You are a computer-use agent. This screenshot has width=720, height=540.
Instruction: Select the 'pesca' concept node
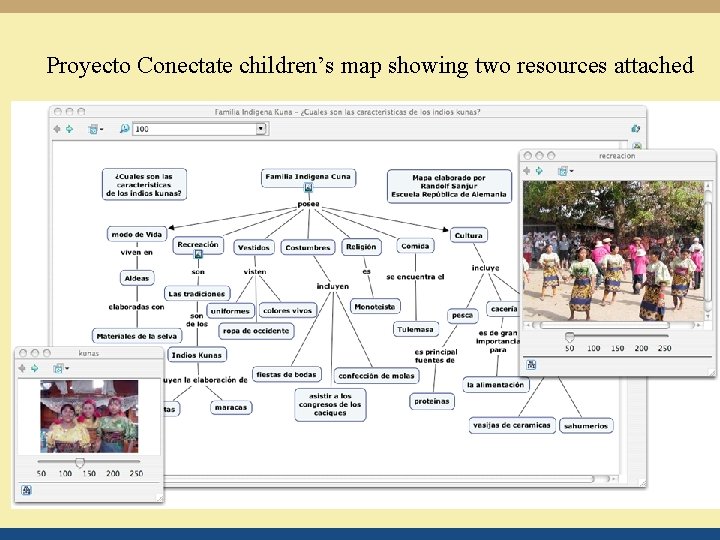pos(462,315)
